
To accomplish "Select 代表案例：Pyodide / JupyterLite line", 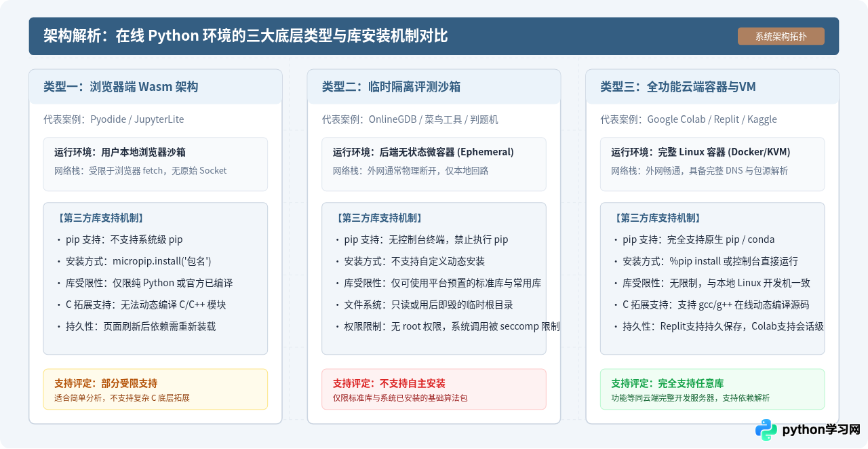I will tap(114, 119).
